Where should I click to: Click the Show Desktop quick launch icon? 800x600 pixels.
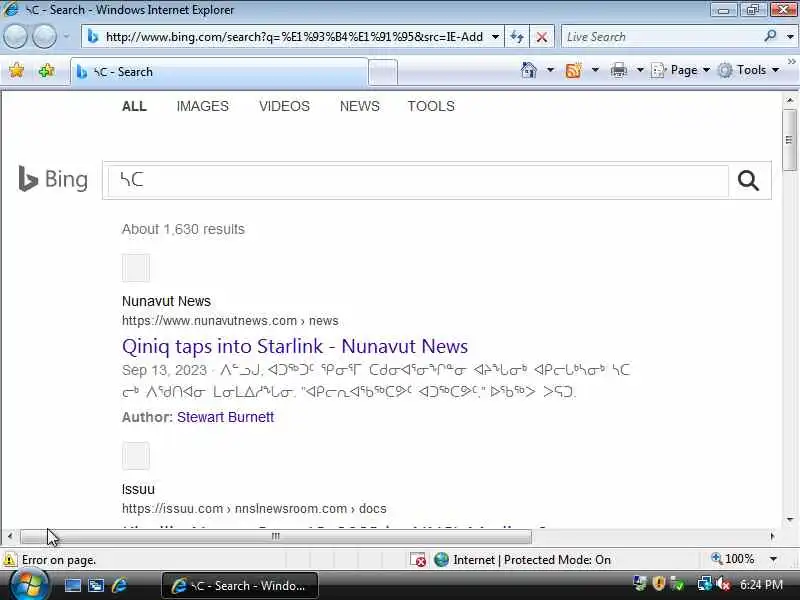pos(72,585)
